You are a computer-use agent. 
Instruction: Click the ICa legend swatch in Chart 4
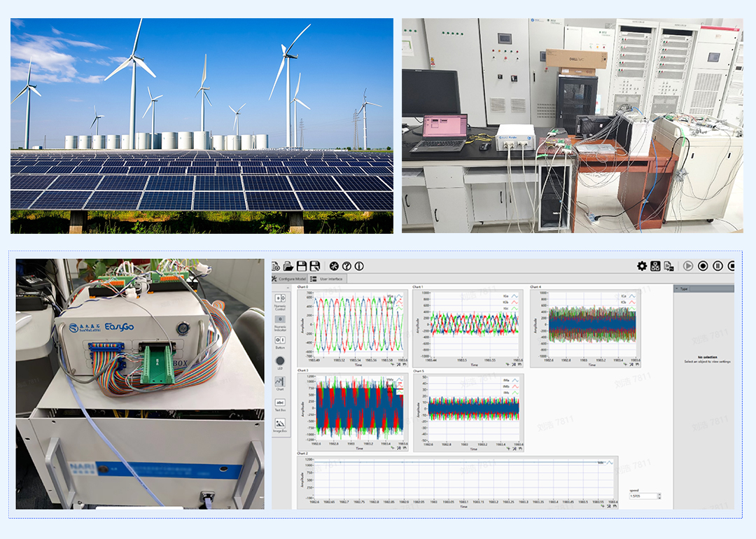tap(631, 296)
